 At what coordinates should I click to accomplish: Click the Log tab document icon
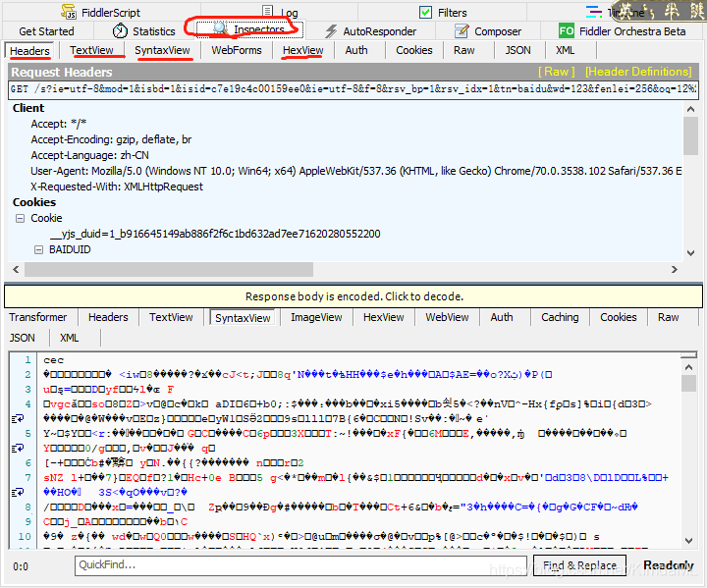tap(268, 12)
